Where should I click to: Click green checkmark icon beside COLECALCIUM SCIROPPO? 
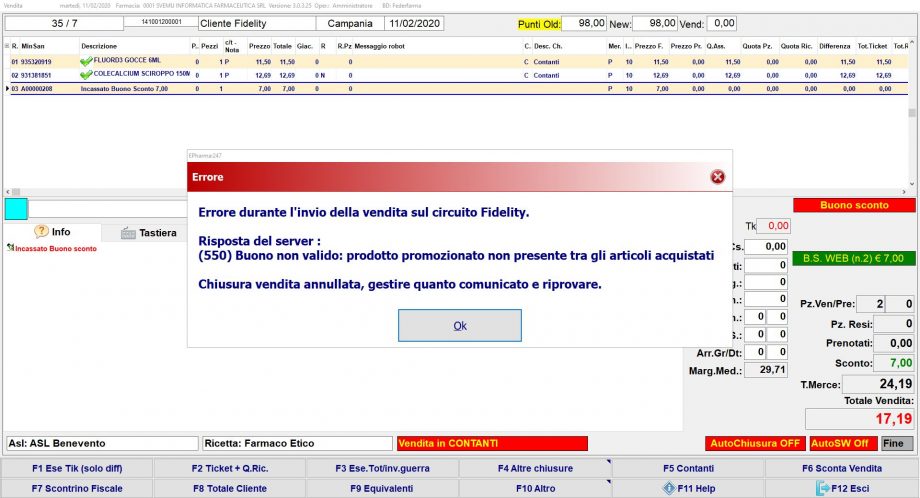coord(86,75)
